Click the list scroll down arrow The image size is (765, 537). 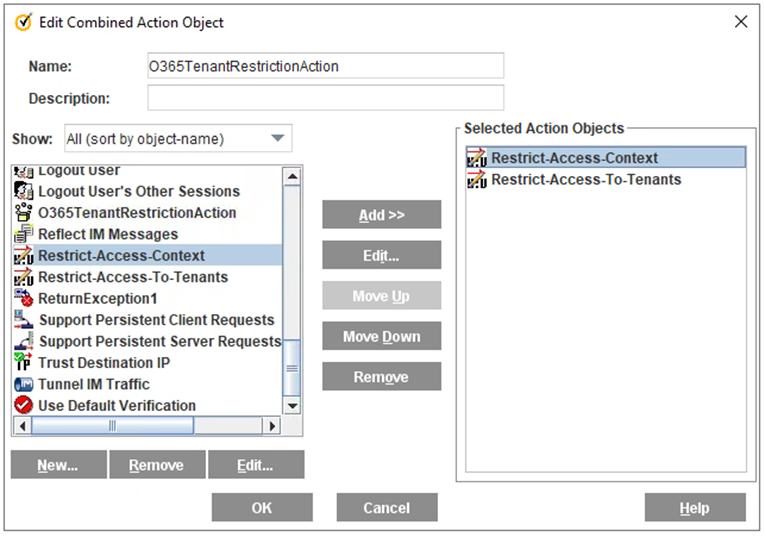292,405
